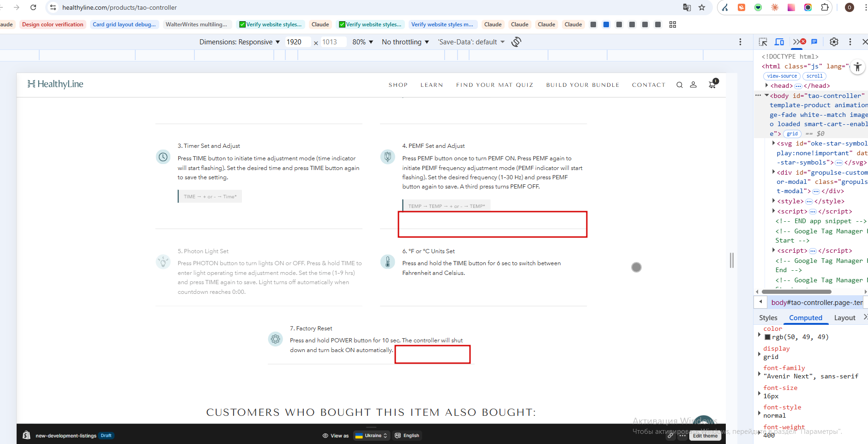
Task: Open the Claude starburst extension icon
Action: point(775,7)
